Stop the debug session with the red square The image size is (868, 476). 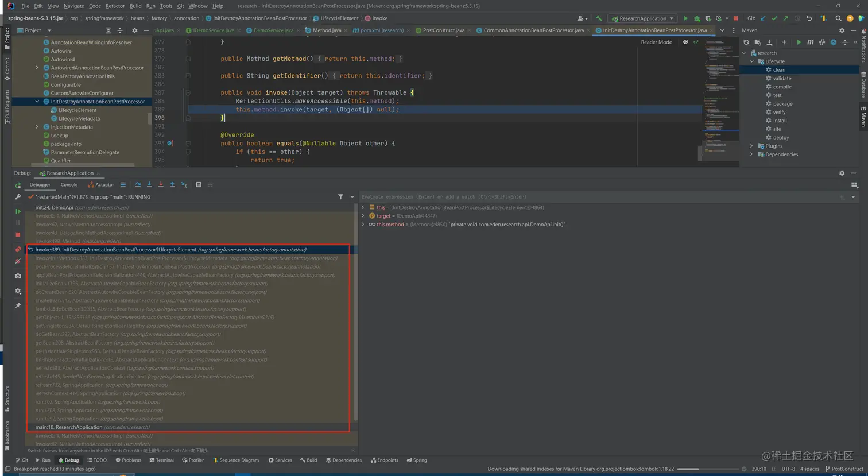18,235
